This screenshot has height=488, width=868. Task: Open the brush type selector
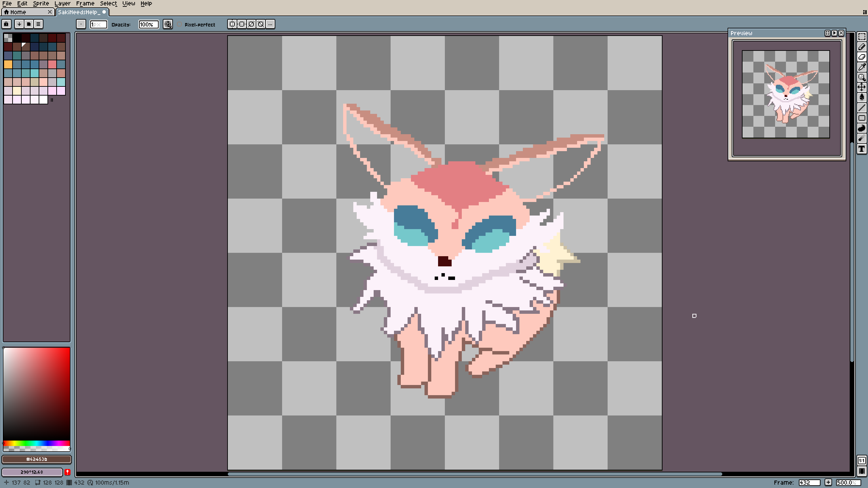click(x=81, y=24)
